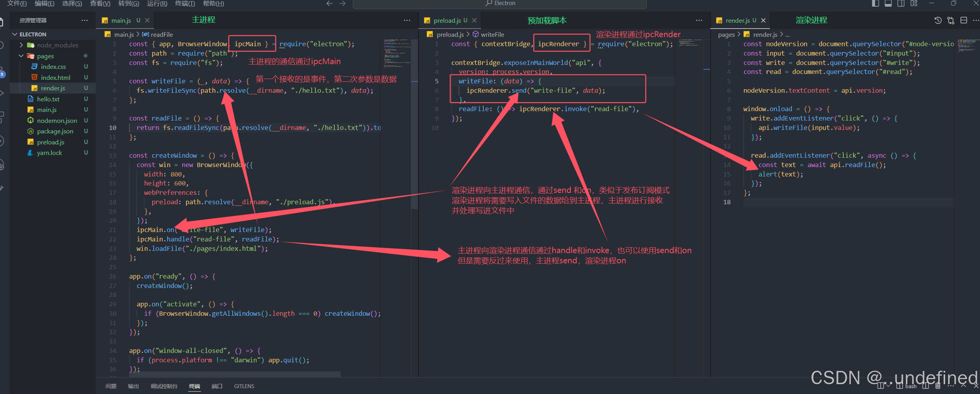Open main.js in the explorer tree
Image resolution: width=980 pixels, height=394 pixels.
pyautogui.click(x=53, y=110)
